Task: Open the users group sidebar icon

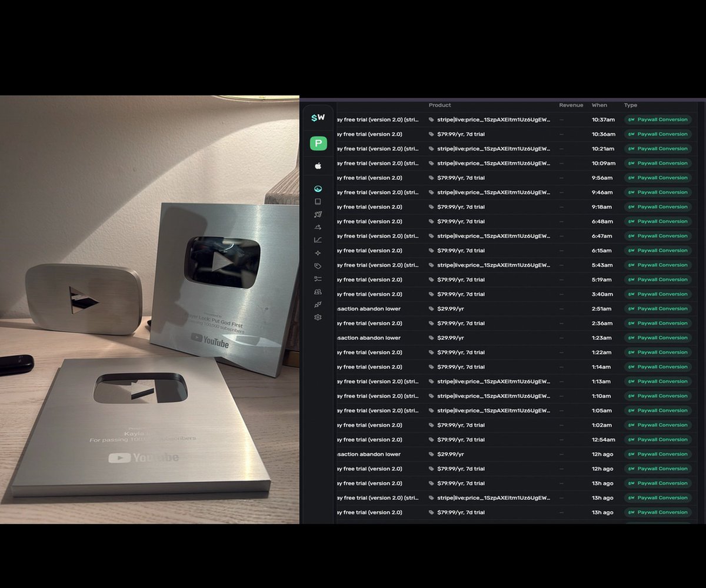Action: pos(318,292)
